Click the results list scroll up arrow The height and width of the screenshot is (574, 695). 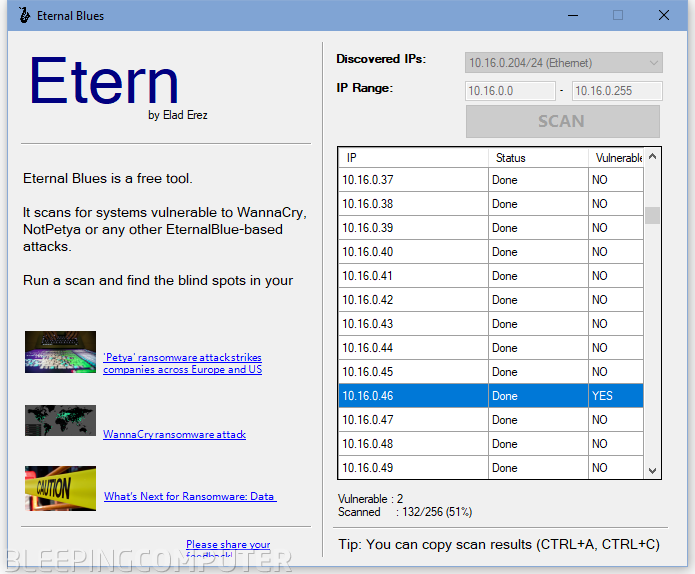tap(652, 156)
